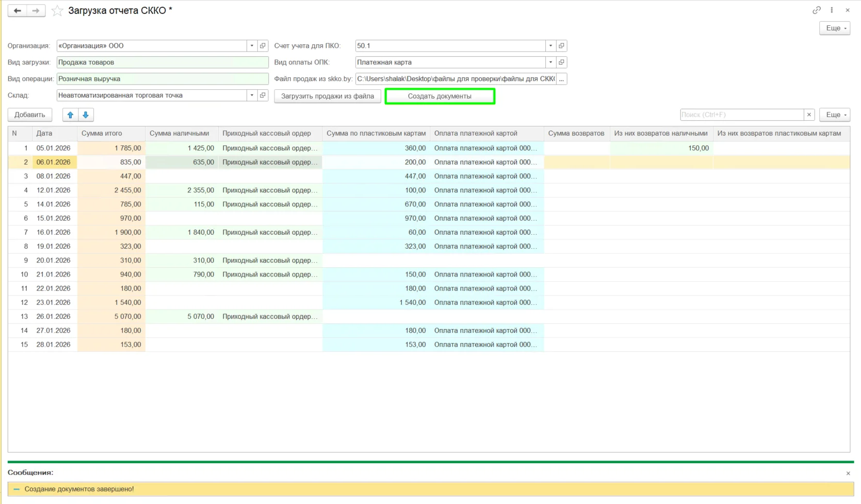Expand the Склад dropdown list

pos(252,95)
